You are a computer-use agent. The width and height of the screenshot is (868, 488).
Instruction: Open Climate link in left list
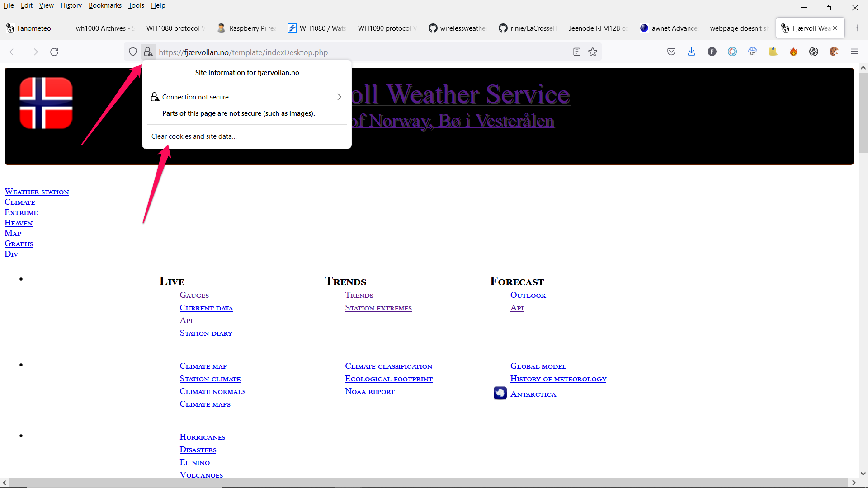pyautogui.click(x=20, y=202)
